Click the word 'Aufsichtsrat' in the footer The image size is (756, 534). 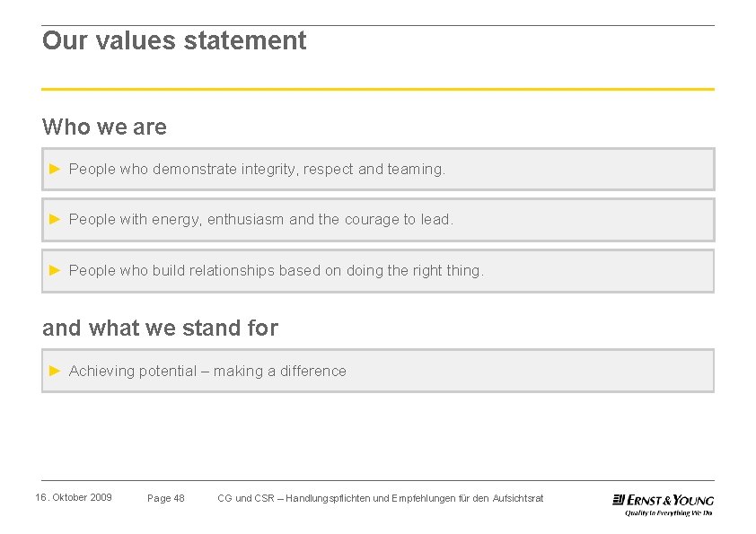pyautogui.click(x=517, y=498)
